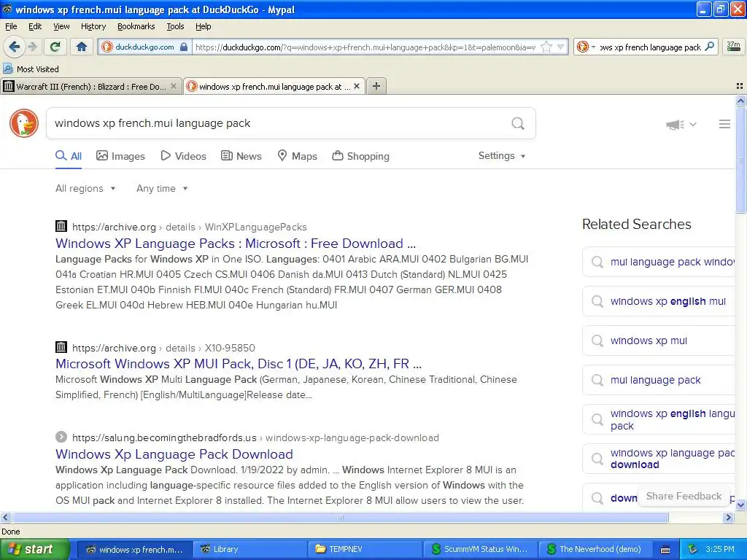Switch to ScummVM Status Window in taskbar
The height and width of the screenshot is (560, 747).
coord(480,549)
